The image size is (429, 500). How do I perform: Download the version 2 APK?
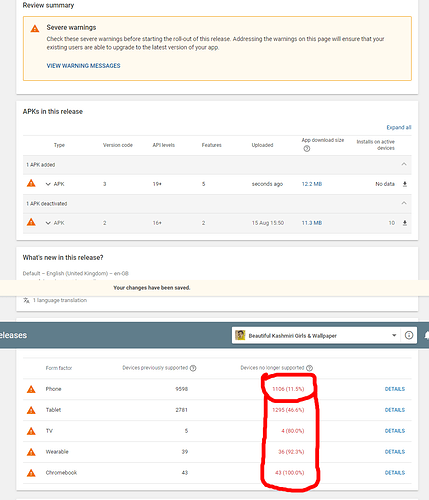pos(405,223)
